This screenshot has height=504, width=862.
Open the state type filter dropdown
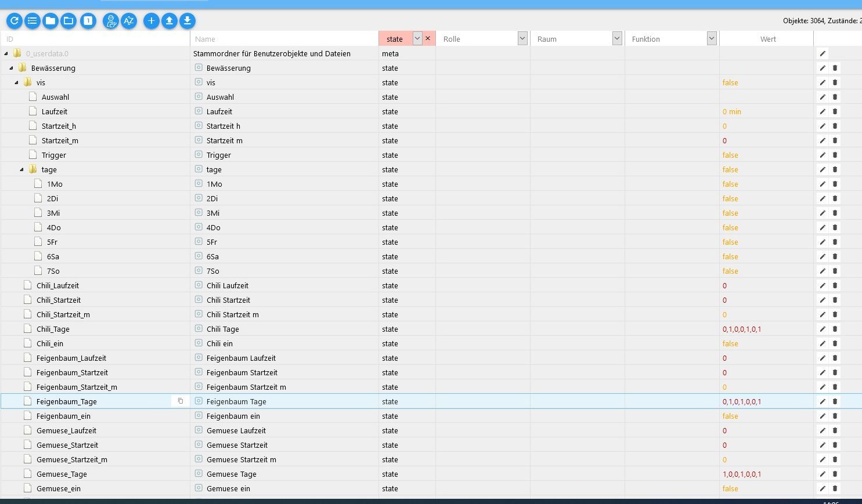click(417, 38)
